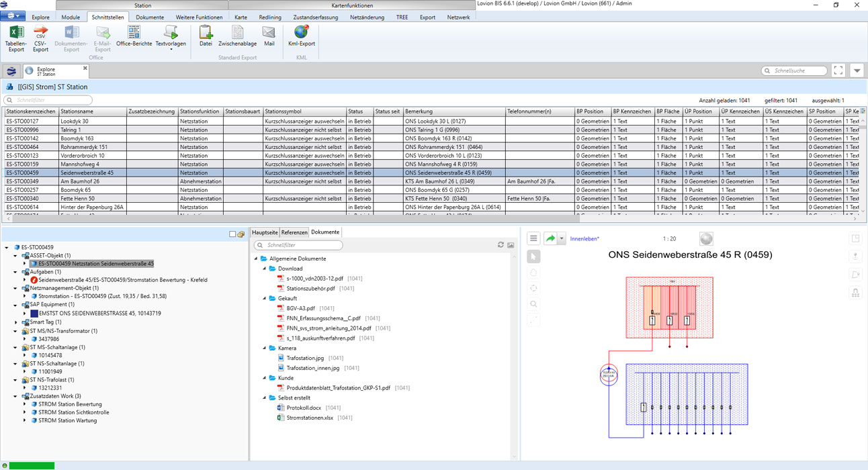Image resolution: width=868 pixels, height=470 pixels.
Task: Click Dokumente Schnellfilter input field
Action: [298, 245]
